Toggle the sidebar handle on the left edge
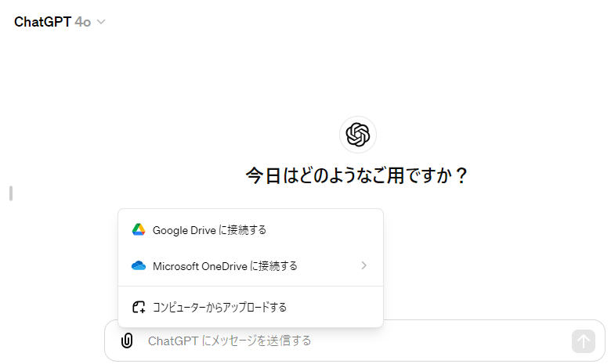The image size is (611, 364). pyautogui.click(x=10, y=193)
